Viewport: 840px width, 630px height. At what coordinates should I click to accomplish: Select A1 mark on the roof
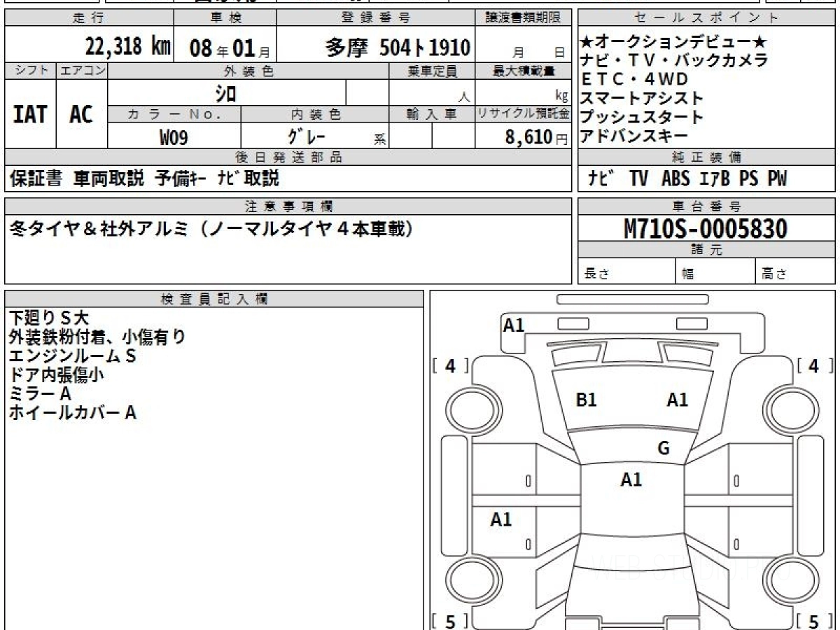(x=631, y=479)
